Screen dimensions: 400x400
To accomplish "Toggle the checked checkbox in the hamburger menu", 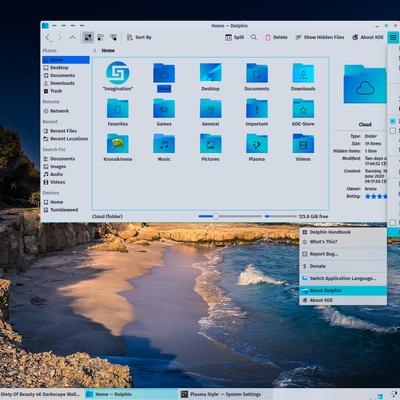I will click(x=393, y=121).
